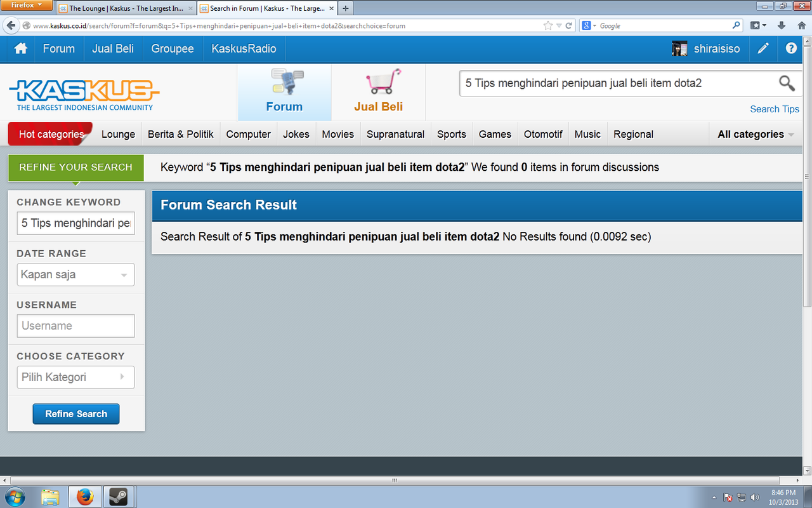Go to the Supranatural category

coord(396,134)
